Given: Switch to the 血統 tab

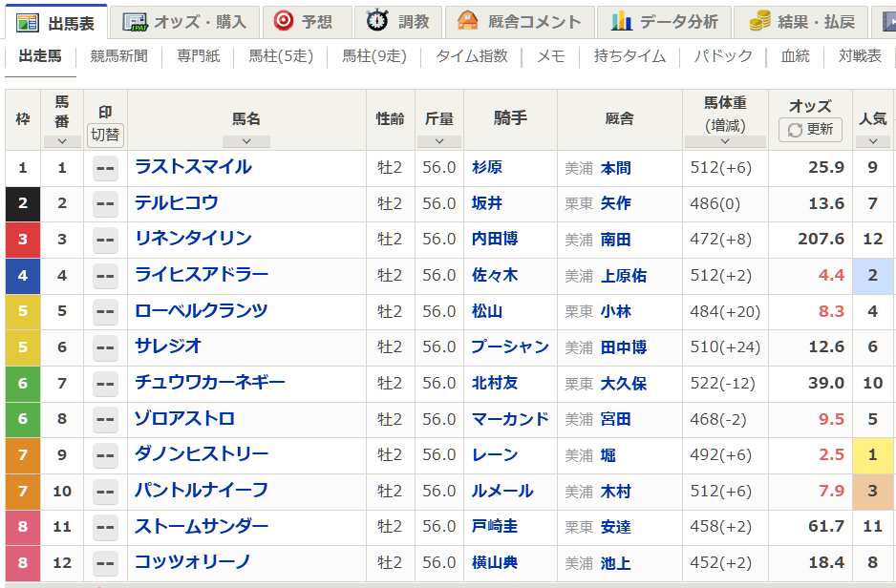Looking at the screenshot, I should 796,56.
